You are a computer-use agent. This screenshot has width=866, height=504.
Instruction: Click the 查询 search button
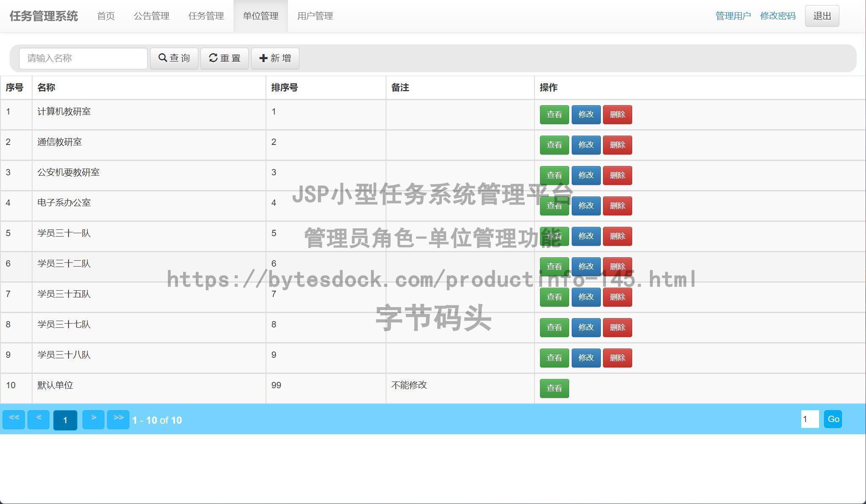(174, 58)
